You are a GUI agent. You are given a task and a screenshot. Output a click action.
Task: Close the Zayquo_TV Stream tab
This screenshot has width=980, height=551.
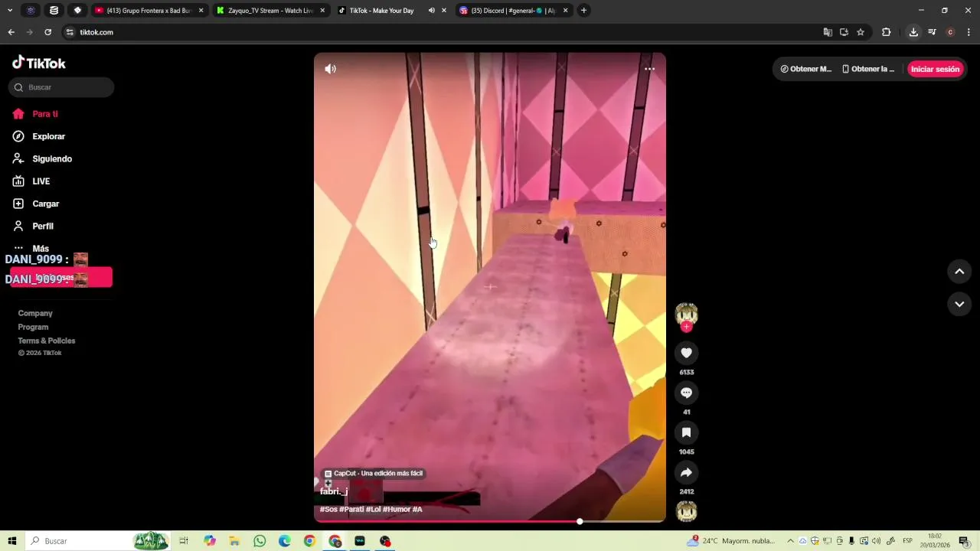pos(322,11)
